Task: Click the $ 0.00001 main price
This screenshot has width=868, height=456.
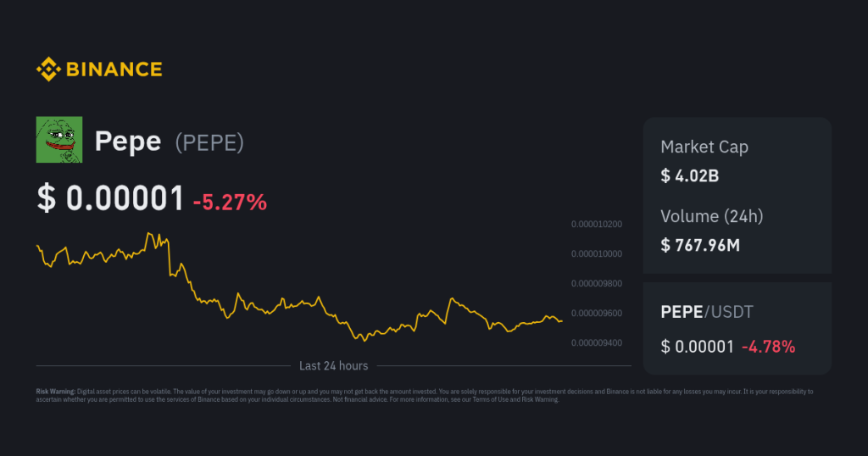Action: click(110, 198)
